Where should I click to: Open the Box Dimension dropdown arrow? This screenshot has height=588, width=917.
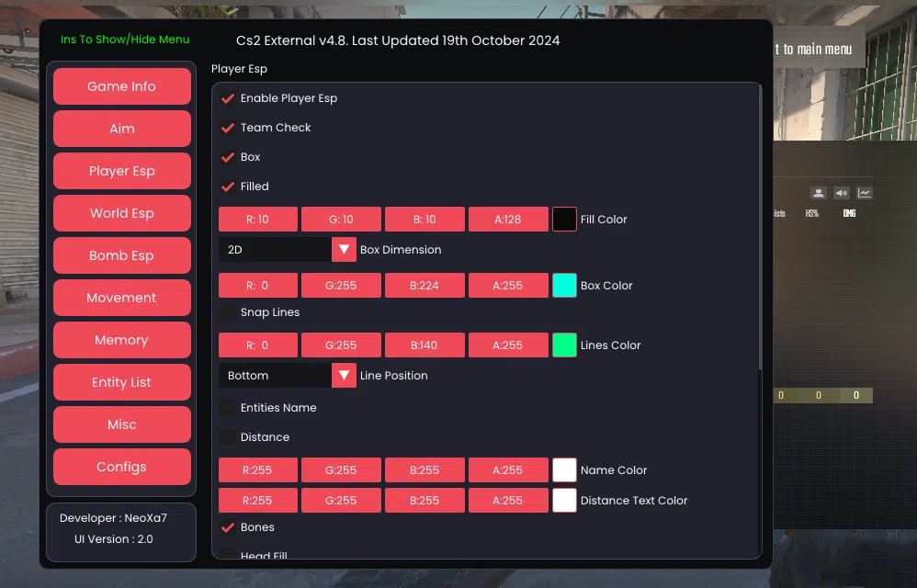344,250
